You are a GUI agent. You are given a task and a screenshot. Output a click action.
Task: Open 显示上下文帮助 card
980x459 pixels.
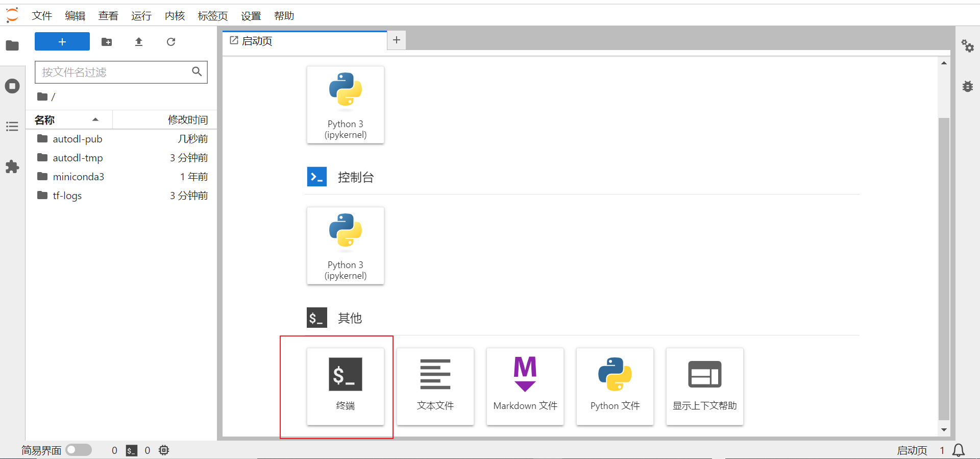[705, 386]
